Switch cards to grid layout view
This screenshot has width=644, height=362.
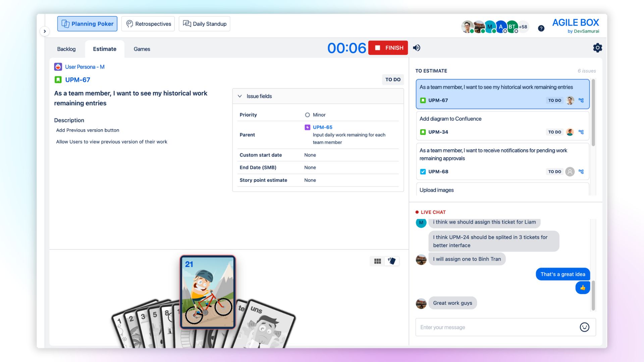[x=377, y=261]
